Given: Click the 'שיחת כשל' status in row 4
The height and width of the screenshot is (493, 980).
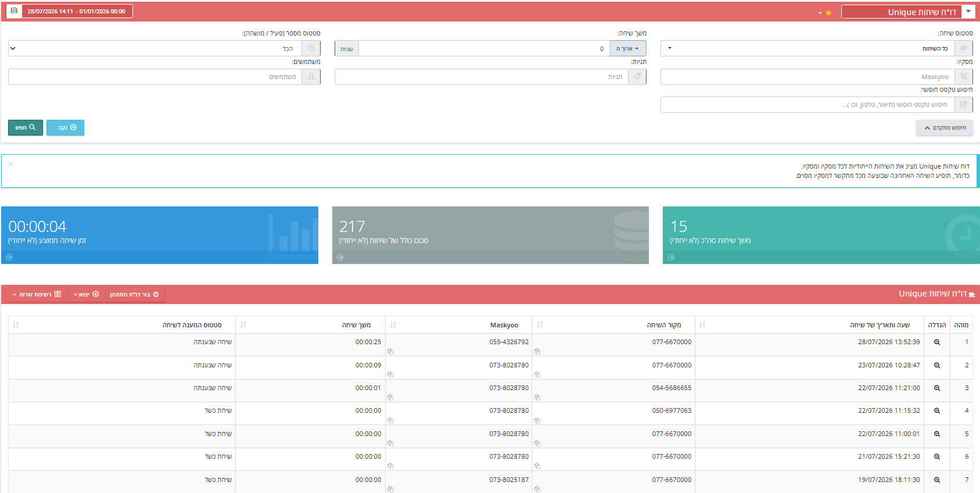Looking at the screenshot, I should (218, 410).
